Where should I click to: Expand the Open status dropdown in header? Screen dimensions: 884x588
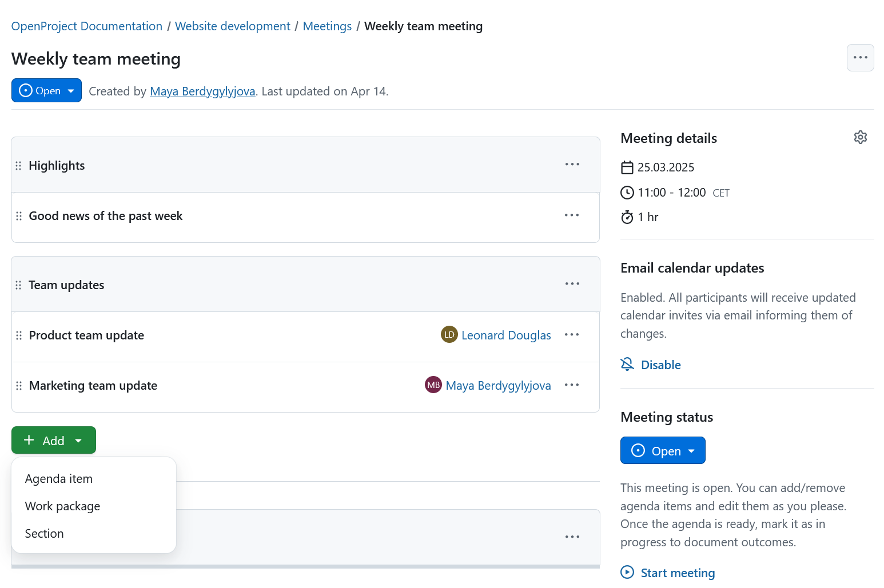[x=70, y=90]
